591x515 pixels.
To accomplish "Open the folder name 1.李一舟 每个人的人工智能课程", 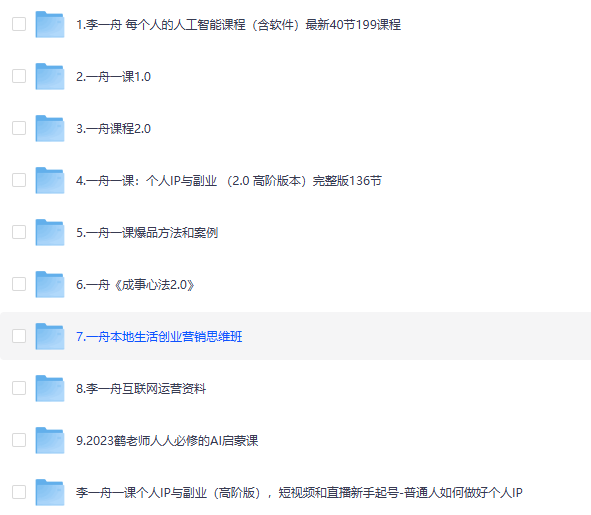I will (239, 25).
